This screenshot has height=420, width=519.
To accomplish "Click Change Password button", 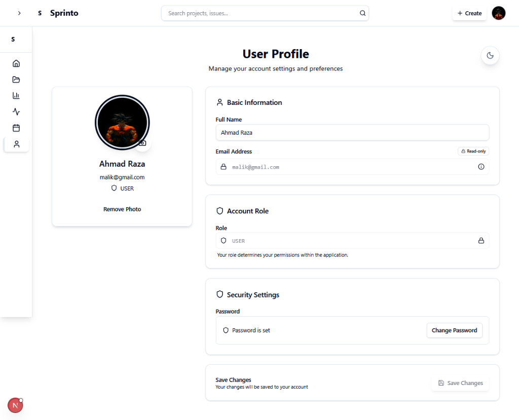I will [x=454, y=330].
